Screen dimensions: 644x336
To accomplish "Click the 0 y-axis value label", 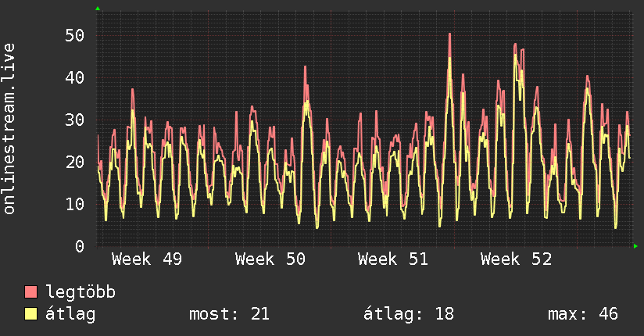I will coord(79,246).
